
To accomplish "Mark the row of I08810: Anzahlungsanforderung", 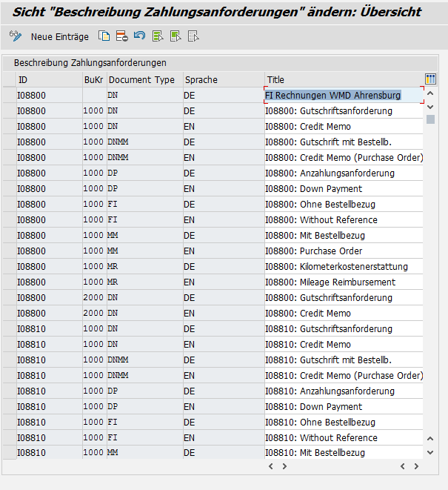I will coord(9,391).
